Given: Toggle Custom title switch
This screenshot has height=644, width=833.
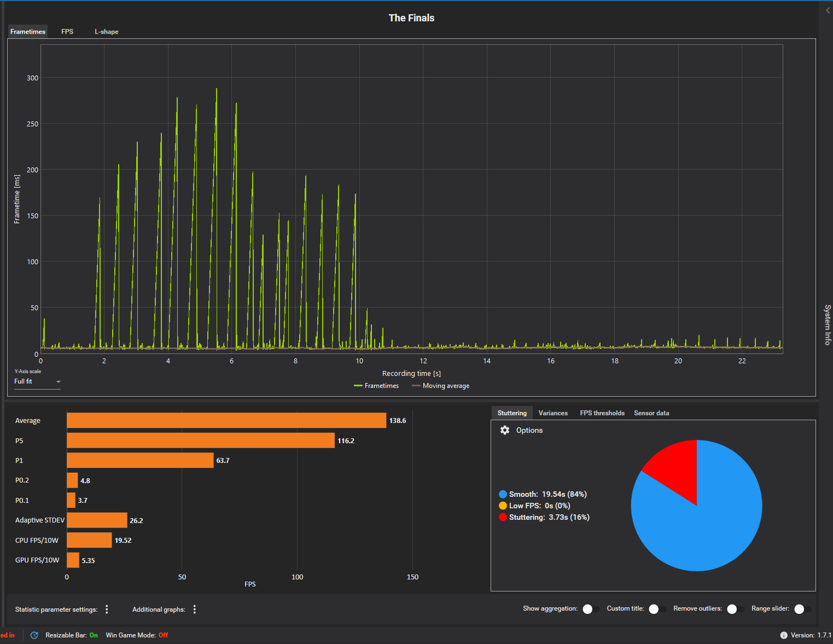Looking at the screenshot, I should click(x=657, y=609).
